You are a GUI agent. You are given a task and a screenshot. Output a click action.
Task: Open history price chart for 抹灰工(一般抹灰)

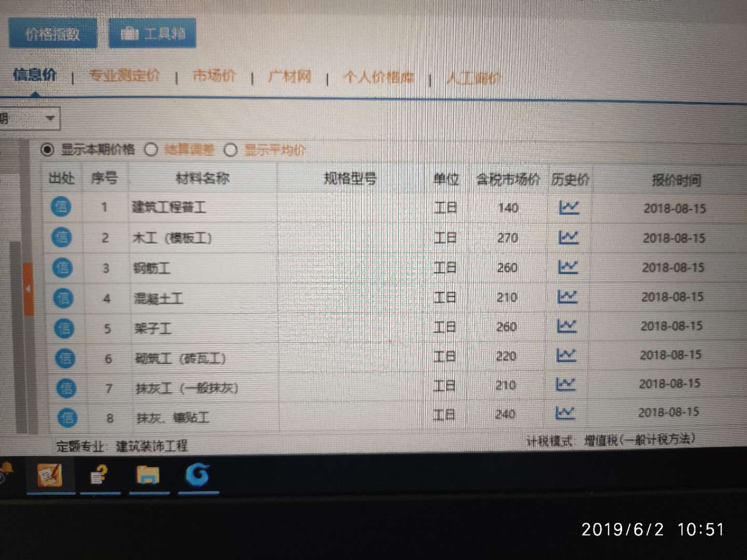coord(565,384)
